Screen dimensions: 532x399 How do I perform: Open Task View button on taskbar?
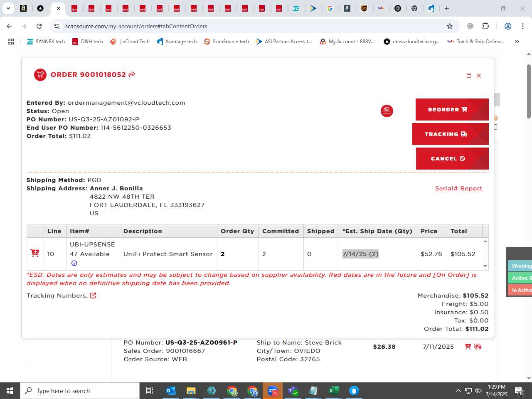[150, 391]
